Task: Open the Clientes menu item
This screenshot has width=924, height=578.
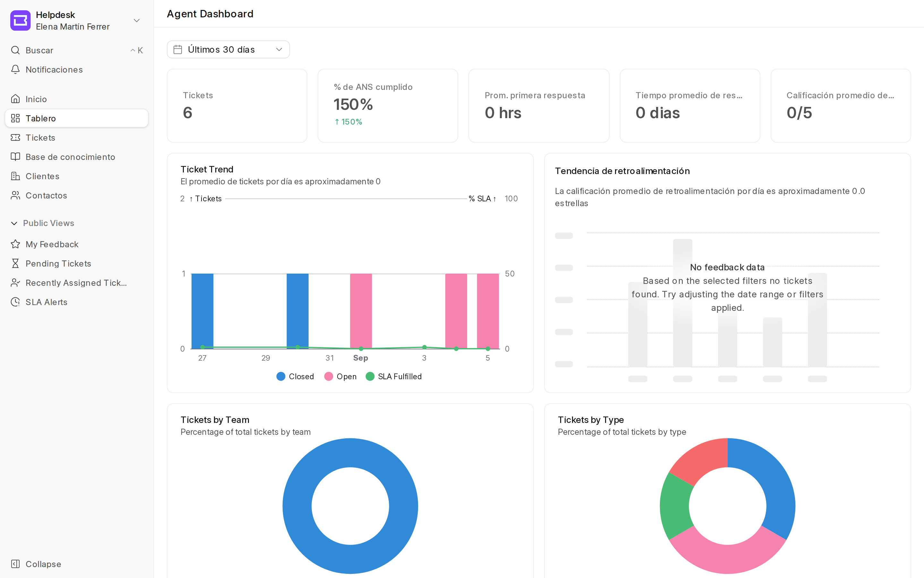Action: pos(76,176)
